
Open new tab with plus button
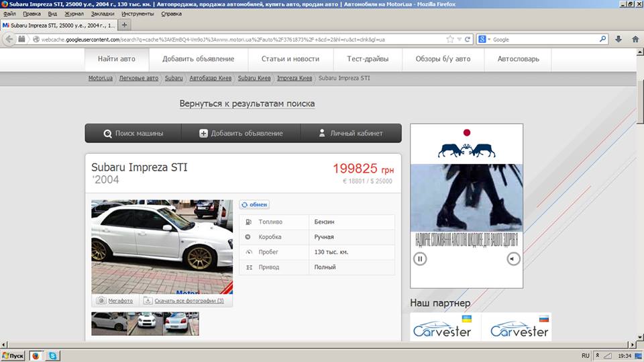pyautogui.click(x=124, y=25)
